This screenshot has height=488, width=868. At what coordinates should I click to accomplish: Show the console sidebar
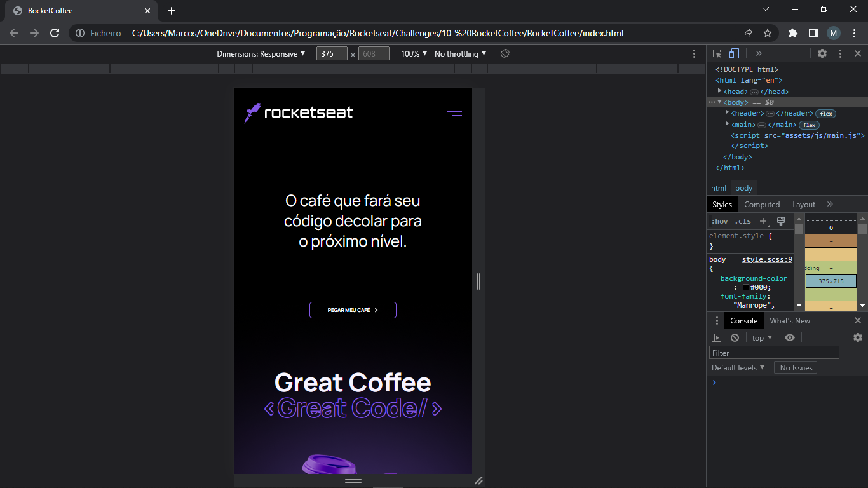pyautogui.click(x=717, y=337)
